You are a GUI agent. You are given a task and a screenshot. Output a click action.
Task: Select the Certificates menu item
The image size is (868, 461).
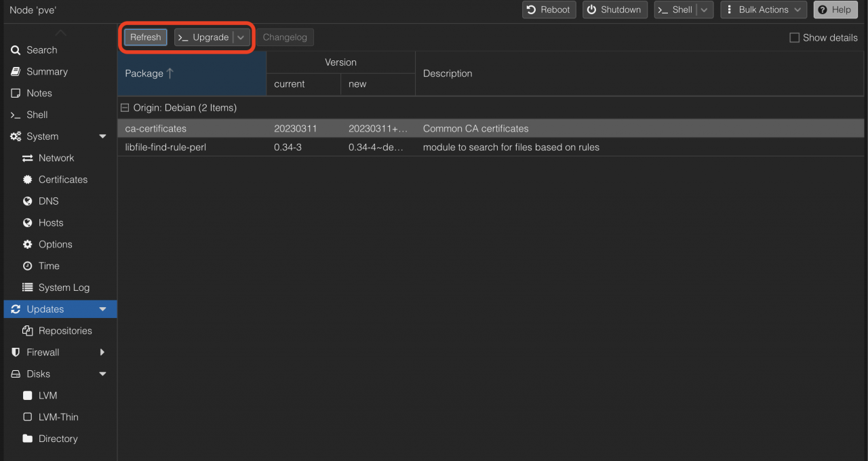[x=60, y=180]
